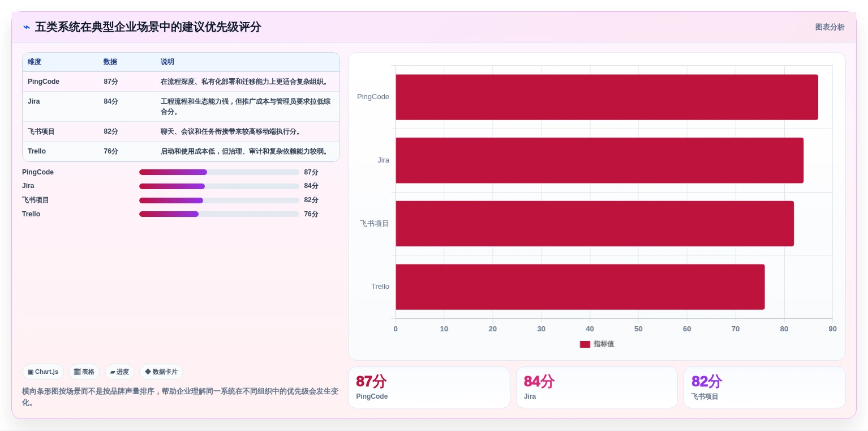Click the Jira progress bar
This screenshot has width=868, height=431.
tap(219, 186)
